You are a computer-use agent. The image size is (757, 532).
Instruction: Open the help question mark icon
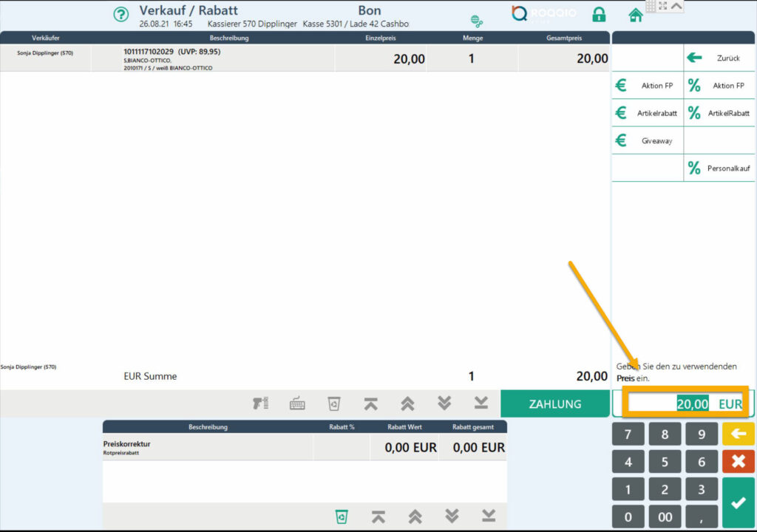click(120, 15)
